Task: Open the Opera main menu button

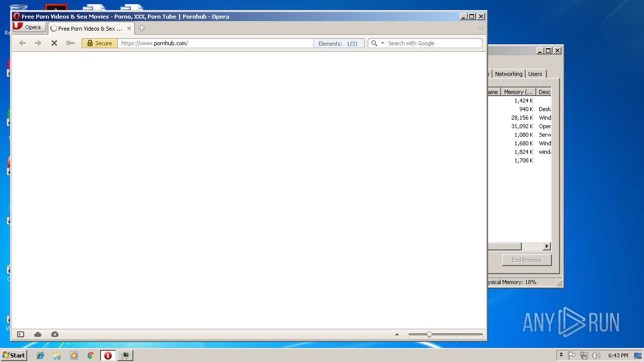Action: coord(29,27)
